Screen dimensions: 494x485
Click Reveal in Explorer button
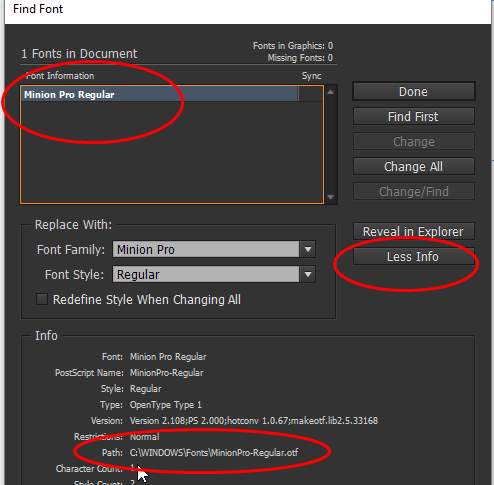coord(414,231)
